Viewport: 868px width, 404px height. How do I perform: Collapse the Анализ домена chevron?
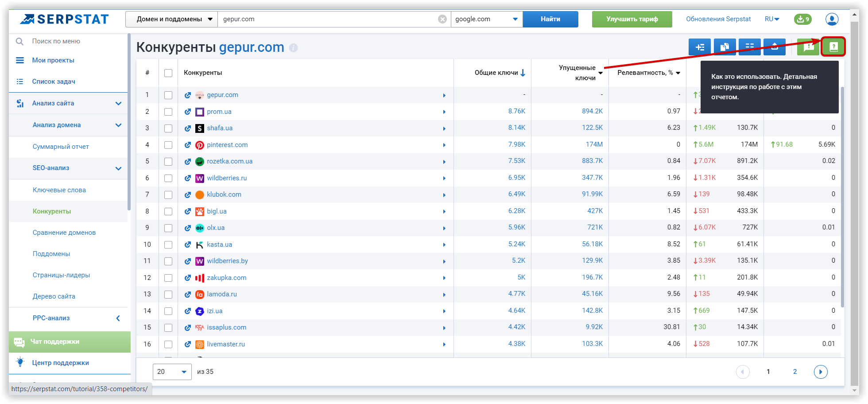(x=118, y=125)
